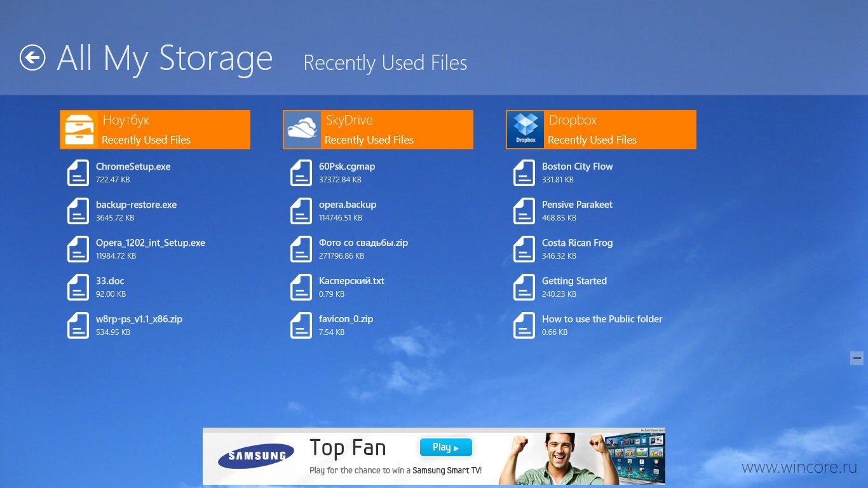Select w8rp-ps_v1.1_x86.zip file name
The height and width of the screenshot is (488, 868).
coord(139,319)
